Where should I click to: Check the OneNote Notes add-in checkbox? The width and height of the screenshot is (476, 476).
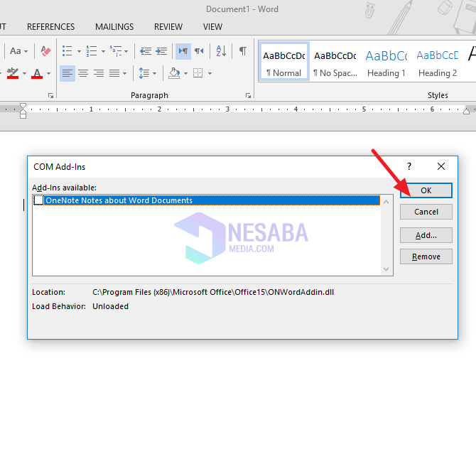pos(39,200)
